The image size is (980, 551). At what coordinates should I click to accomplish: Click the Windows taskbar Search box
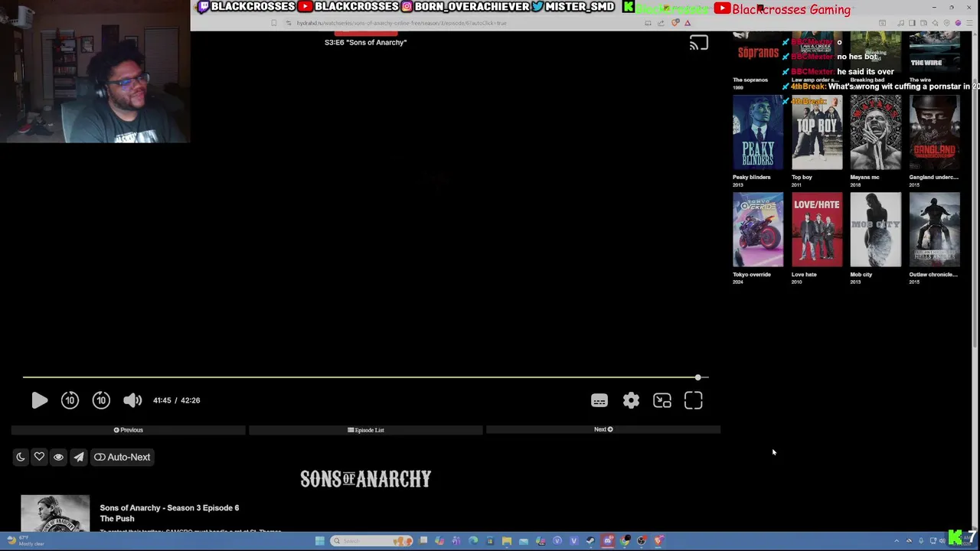tap(371, 541)
